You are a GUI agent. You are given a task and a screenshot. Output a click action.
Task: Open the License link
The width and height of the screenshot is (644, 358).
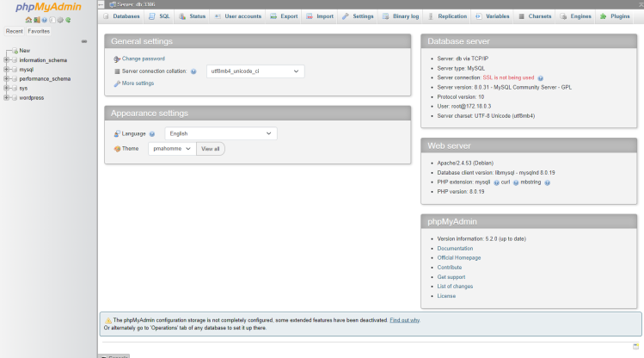pyautogui.click(x=446, y=296)
